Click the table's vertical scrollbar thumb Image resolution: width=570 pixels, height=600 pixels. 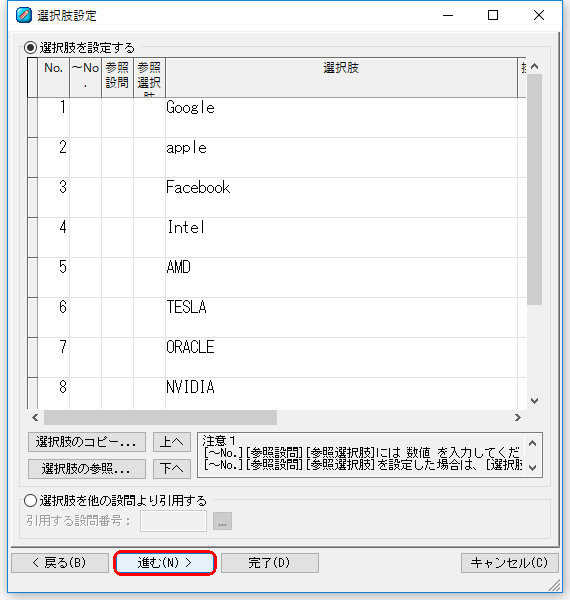pos(534,189)
